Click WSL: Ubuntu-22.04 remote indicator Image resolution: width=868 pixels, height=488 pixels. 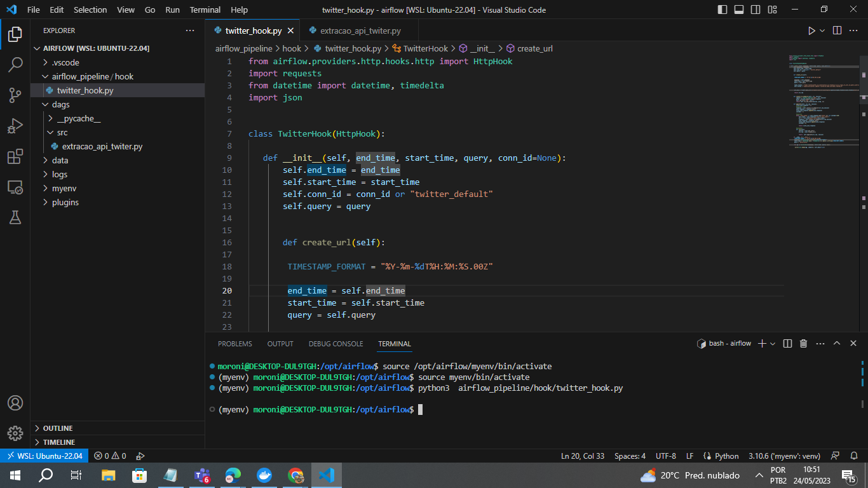(44, 456)
